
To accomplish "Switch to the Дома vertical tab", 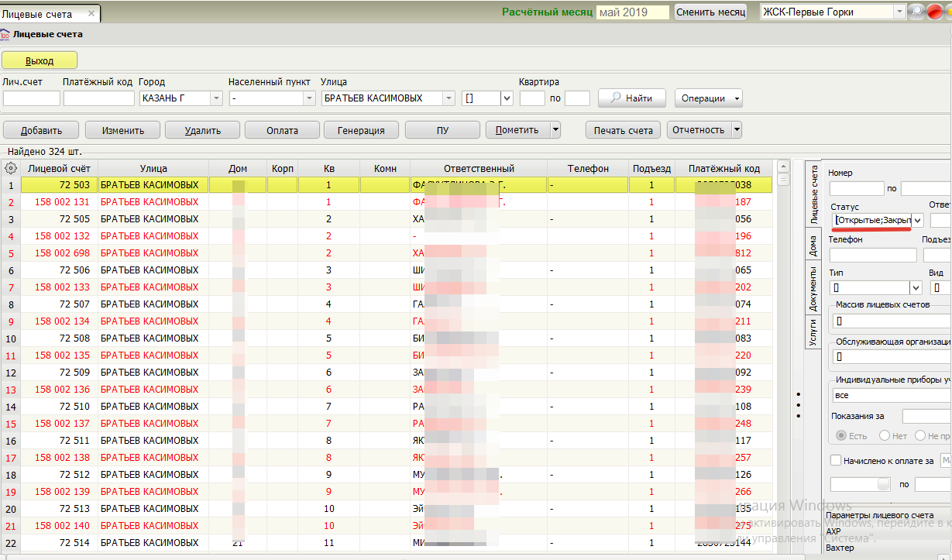I will (813, 246).
